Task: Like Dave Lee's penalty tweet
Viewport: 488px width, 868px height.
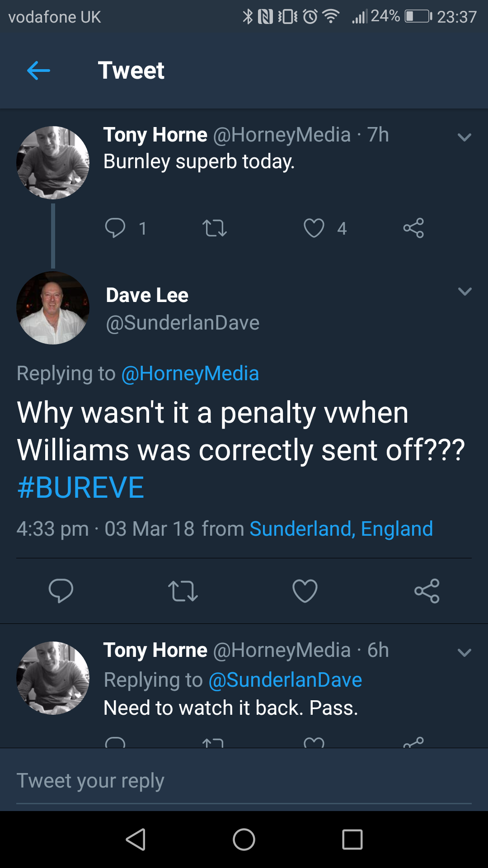Action: tap(305, 590)
